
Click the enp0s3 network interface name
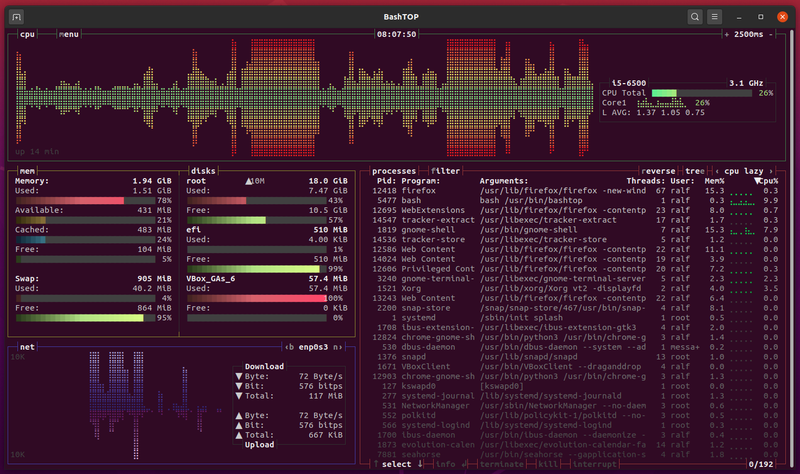tap(313, 347)
